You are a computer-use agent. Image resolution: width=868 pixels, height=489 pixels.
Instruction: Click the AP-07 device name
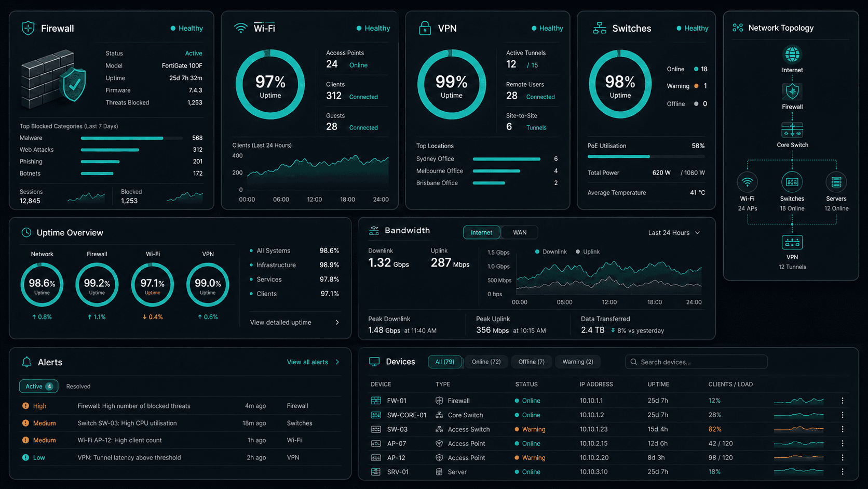click(x=397, y=443)
